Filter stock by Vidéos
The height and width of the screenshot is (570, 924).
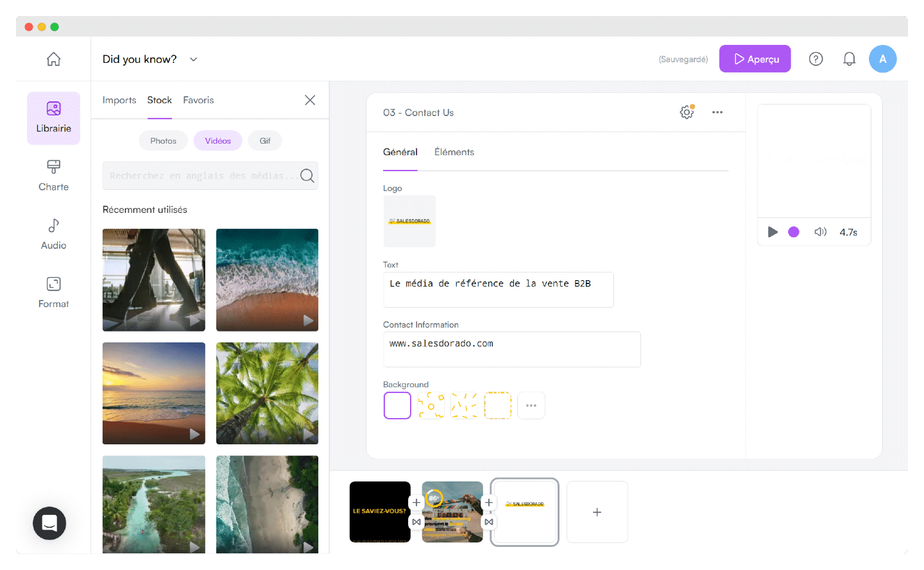click(218, 141)
